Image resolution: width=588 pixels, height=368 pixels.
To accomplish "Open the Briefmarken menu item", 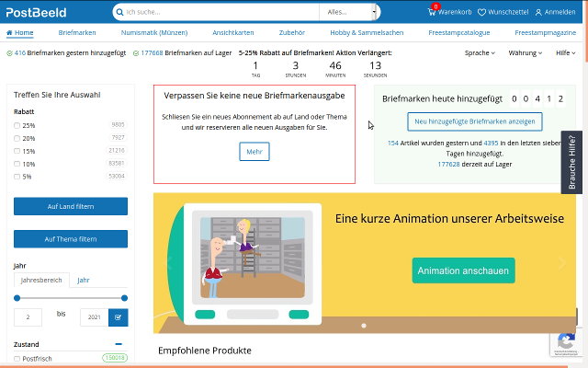I will click(77, 32).
